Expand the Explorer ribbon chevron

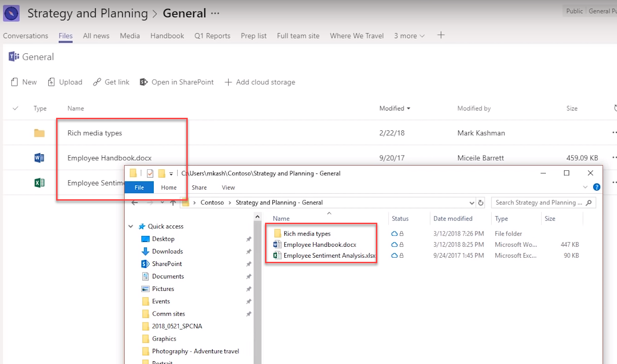coord(585,187)
